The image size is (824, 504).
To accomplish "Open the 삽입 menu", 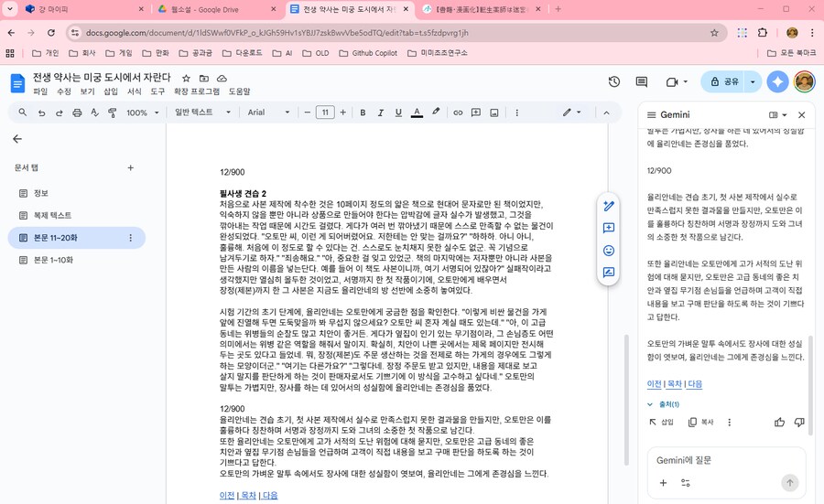I will click(x=111, y=92).
